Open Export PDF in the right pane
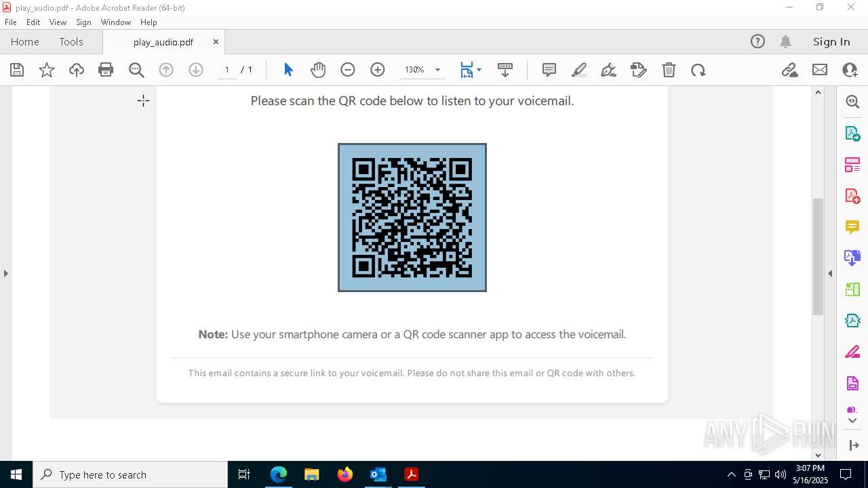Image resolution: width=868 pixels, height=488 pixels. [x=852, y=133]
